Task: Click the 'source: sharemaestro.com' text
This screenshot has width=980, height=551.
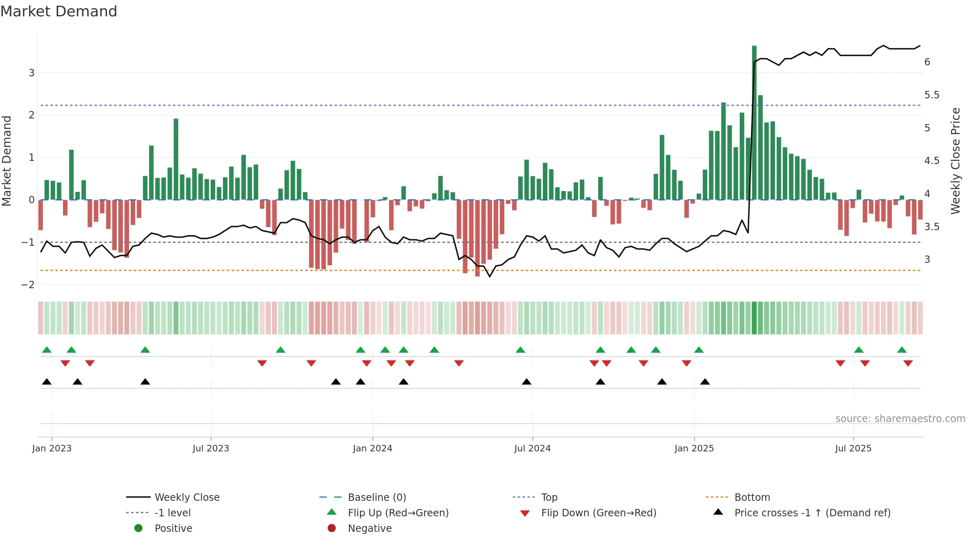Action: tap(900, 419)
